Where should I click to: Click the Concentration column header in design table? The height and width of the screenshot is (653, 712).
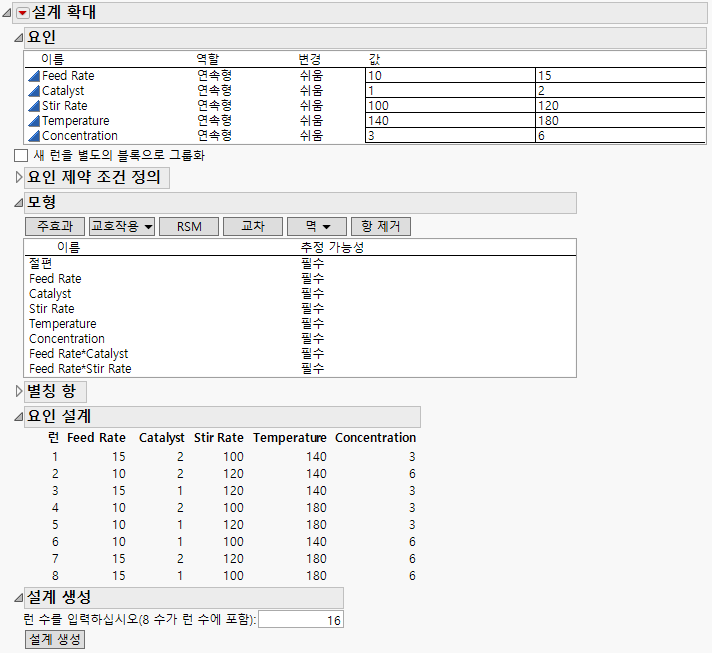tap(376, 438)
